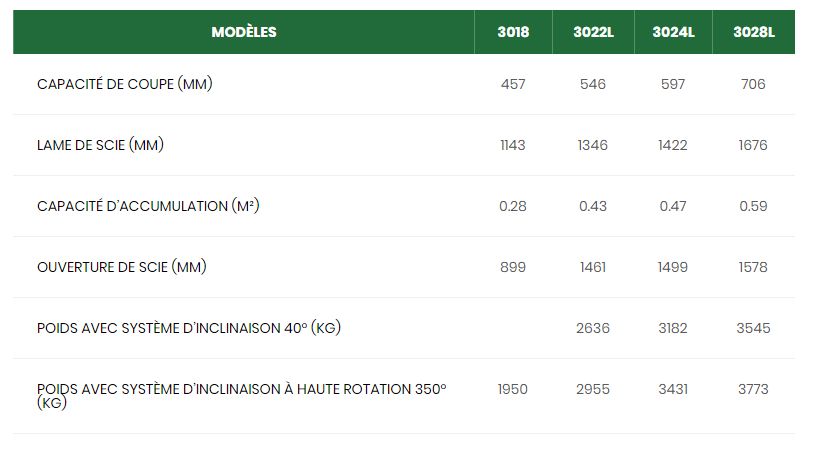Click accumulation capacity value 0.28
The image size is (813, 456).
pos(512,206)
